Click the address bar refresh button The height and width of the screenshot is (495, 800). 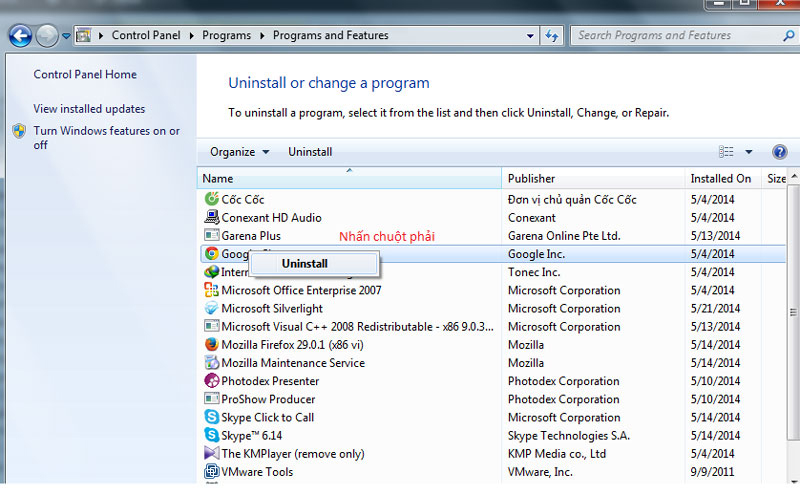tap(551, 36)
